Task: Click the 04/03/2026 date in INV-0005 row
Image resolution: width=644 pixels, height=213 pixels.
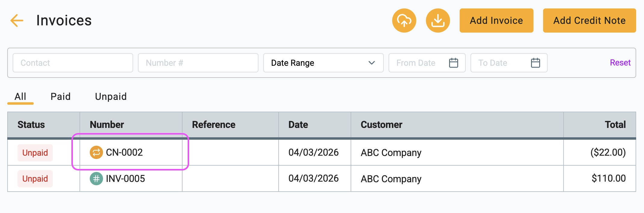Action: (313, 179)
